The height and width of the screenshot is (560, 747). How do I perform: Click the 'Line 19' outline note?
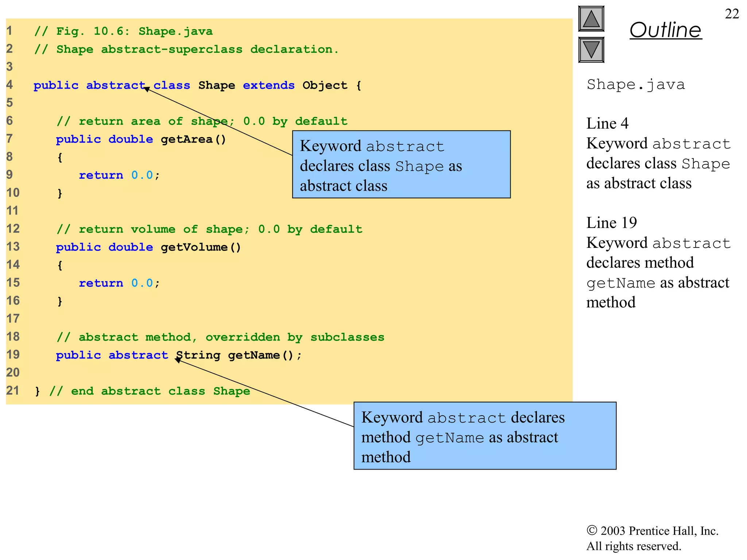[611, 223]
